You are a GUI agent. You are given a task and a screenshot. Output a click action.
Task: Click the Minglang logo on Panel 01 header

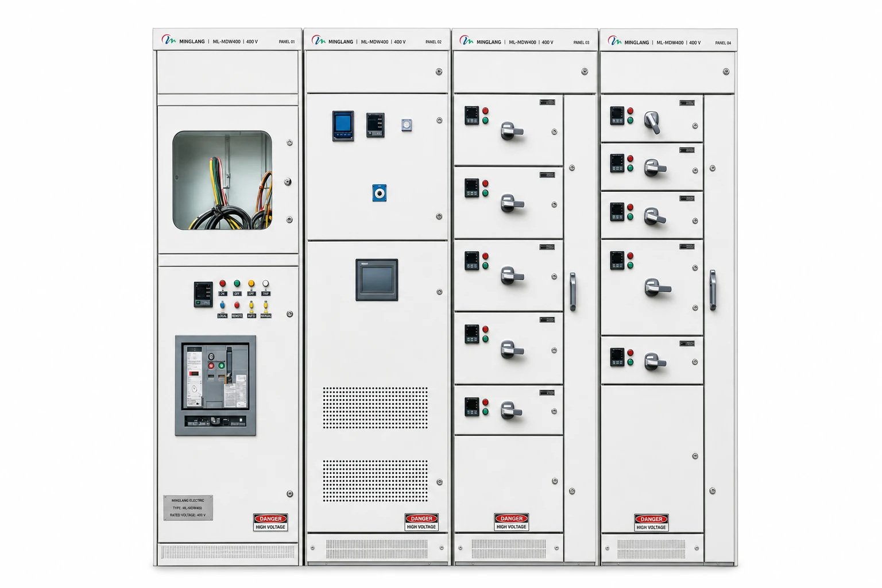click(x=169, y=40)
